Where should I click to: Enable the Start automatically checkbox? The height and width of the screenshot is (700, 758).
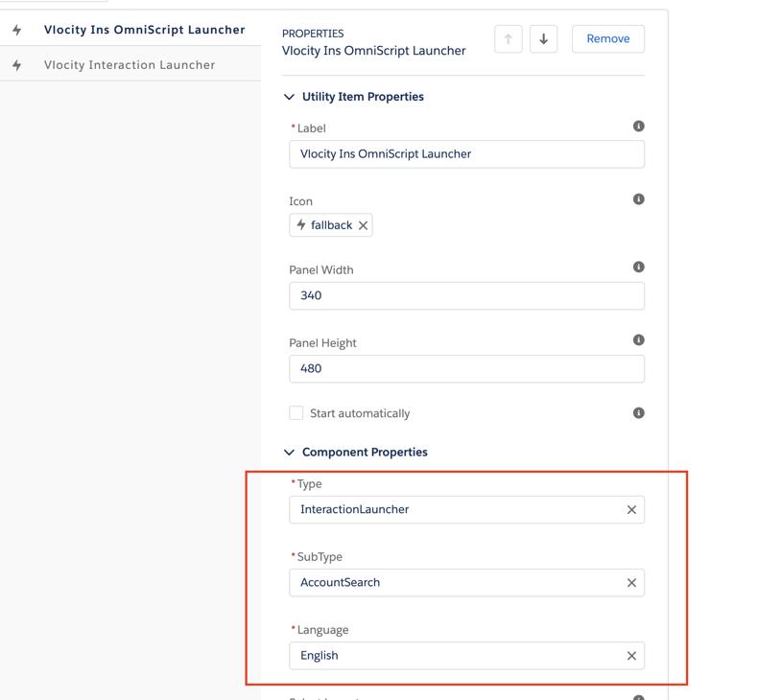click(296, 413)
